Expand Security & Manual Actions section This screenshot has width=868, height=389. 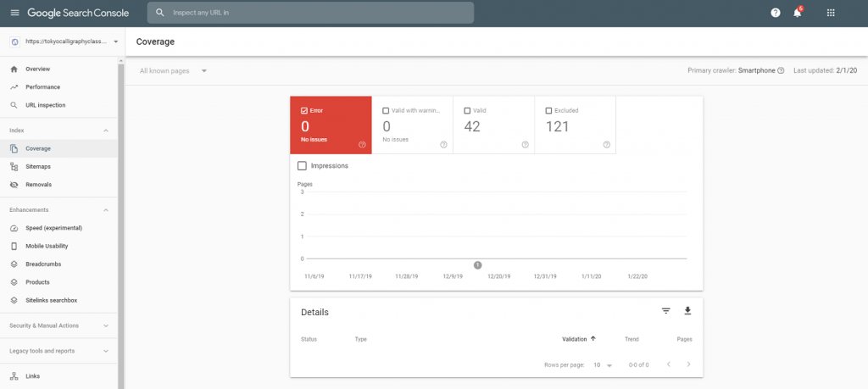(106, 326)
